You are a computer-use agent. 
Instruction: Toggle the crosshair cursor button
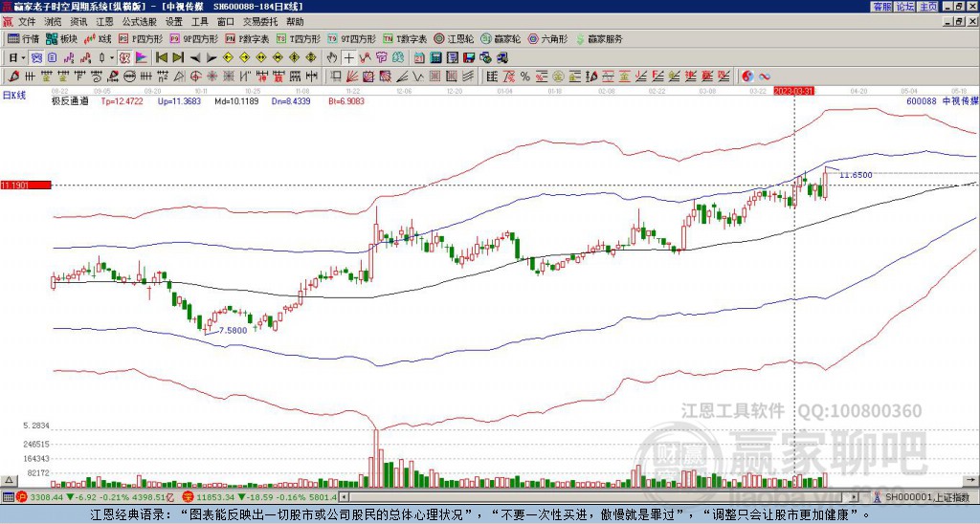pos(348,58)
